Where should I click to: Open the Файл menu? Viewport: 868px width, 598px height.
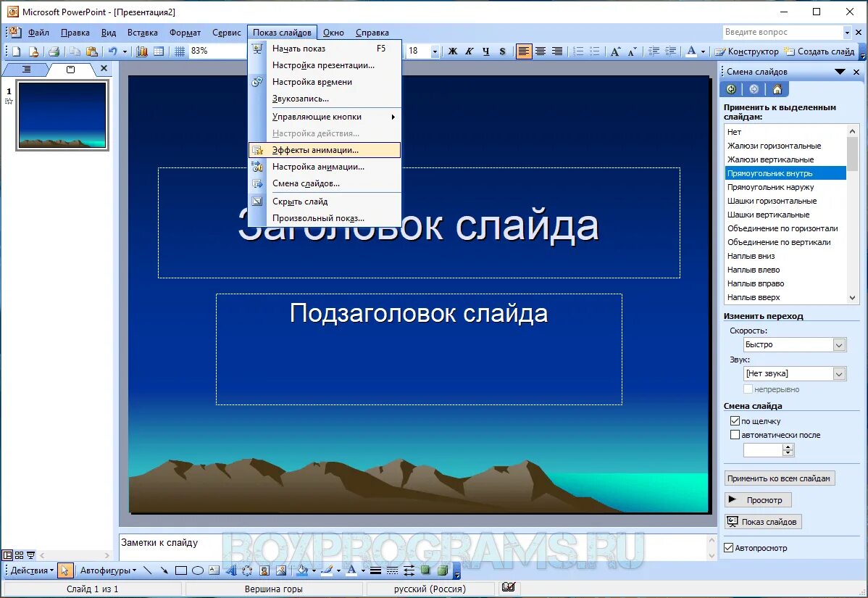pyautogui.click(x=38, y=33)
